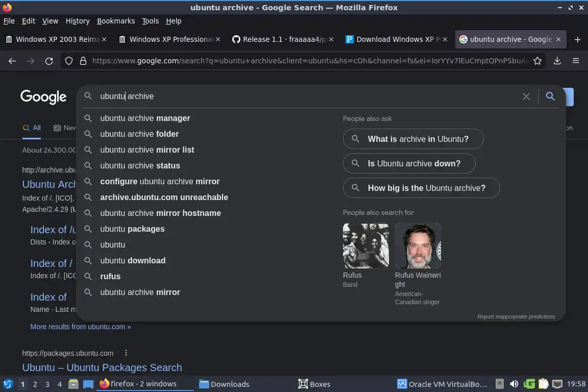Open the clipboard tray icon
This screenshot has height=392, width=588.
(x=544, y=384)
